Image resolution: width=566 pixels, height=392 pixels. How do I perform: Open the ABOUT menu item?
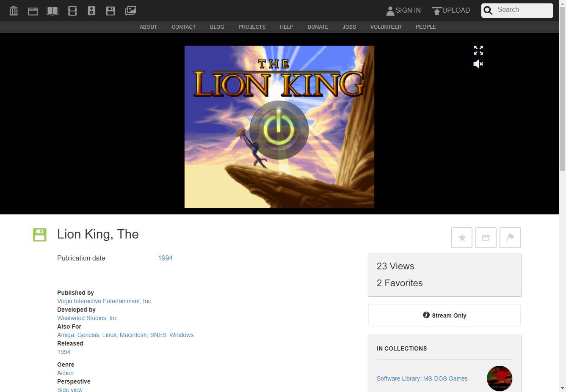[x=148, y=27]
